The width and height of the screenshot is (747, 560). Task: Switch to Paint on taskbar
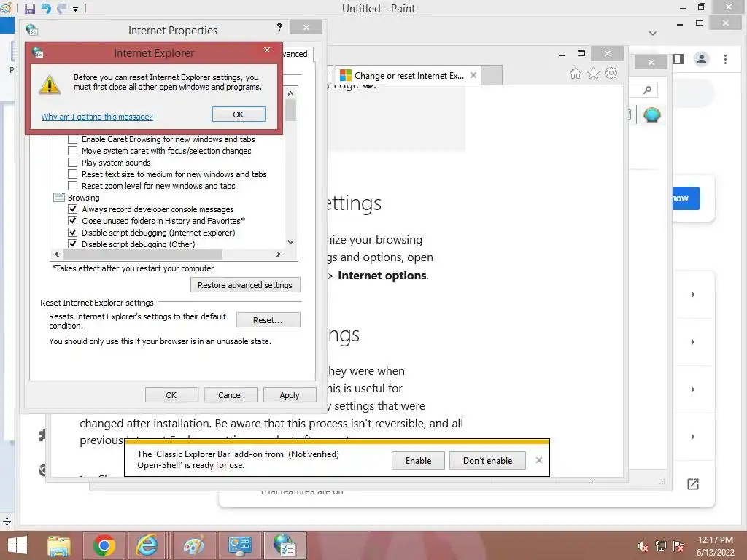coord(194,545)
